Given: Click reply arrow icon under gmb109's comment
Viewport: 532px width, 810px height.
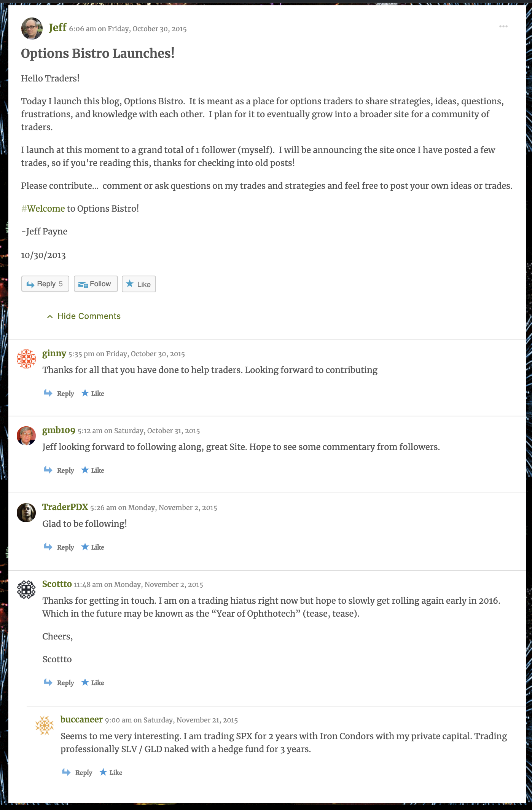Looking at the screenshot, I should 48,470.
